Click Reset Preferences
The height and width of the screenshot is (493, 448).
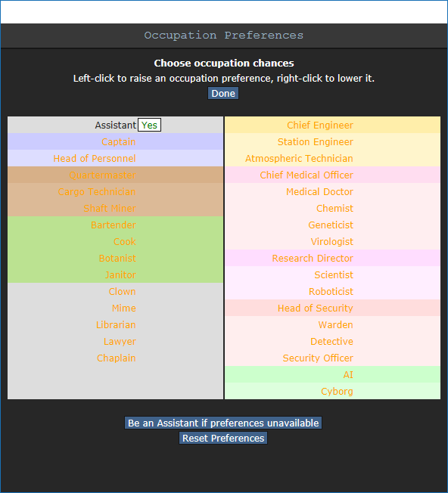223,438
